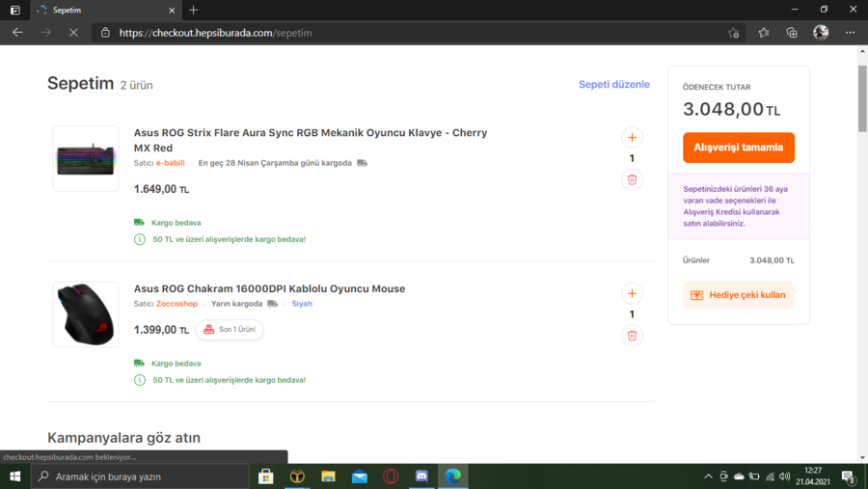This screenshot has width=868, height=489.
Task: Open the Favorites list icon
Action: 764,33
